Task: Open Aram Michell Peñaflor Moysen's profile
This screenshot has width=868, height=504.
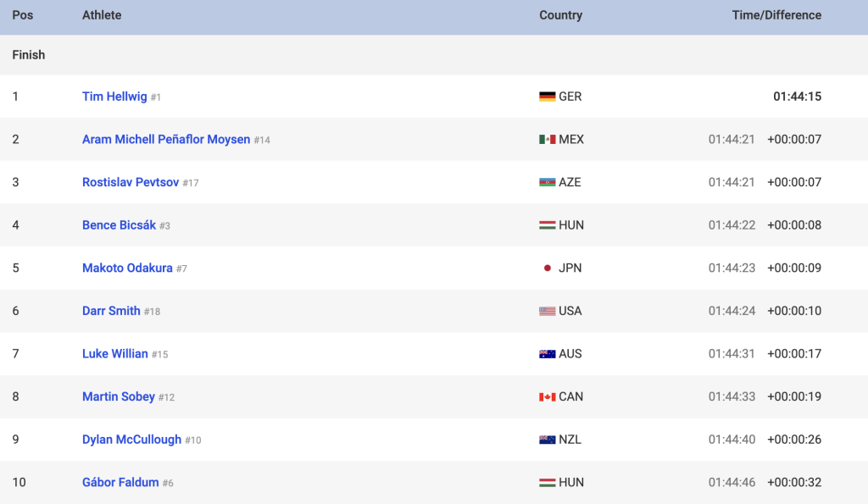Action: point(166,140)
